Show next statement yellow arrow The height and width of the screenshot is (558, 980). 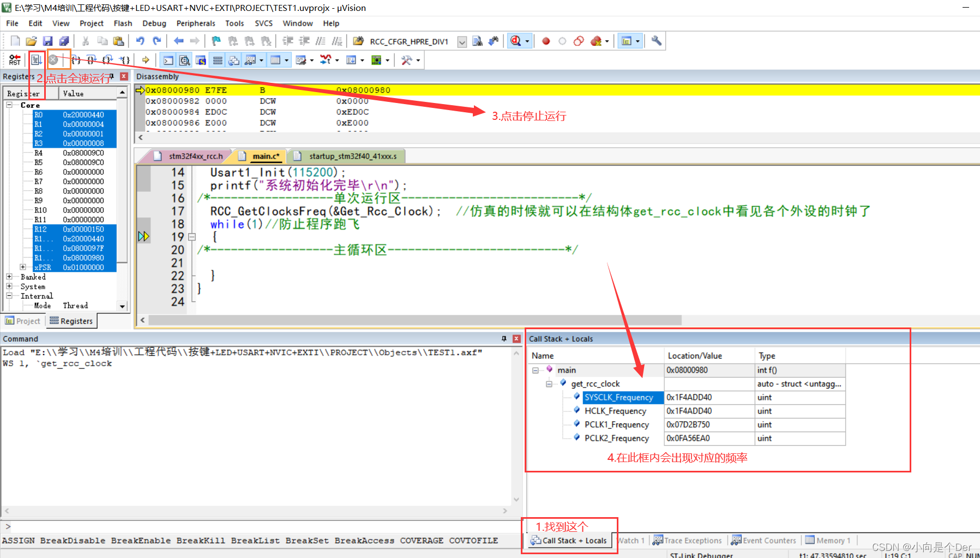coord(146,60)
